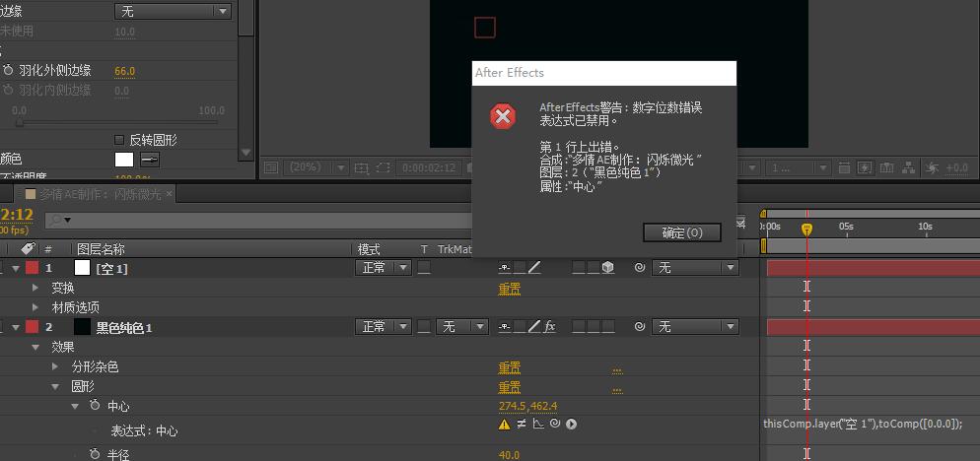The width and height of the screenshot is (980, 461).
Task: Toggle the 3D layer cube on layer 空 1
Action: 608,267
